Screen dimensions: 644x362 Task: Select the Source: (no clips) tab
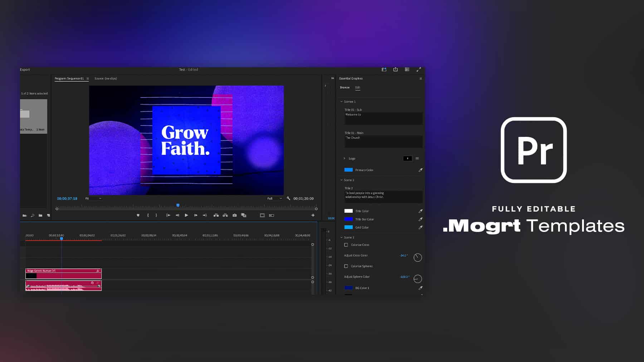[x=106, y=79]
